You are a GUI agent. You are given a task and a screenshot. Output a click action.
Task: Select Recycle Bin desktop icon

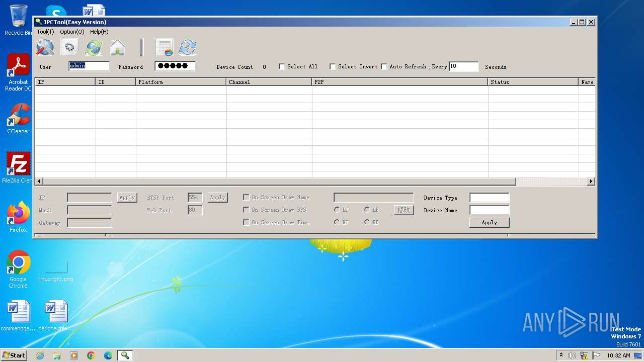[18, 20]
